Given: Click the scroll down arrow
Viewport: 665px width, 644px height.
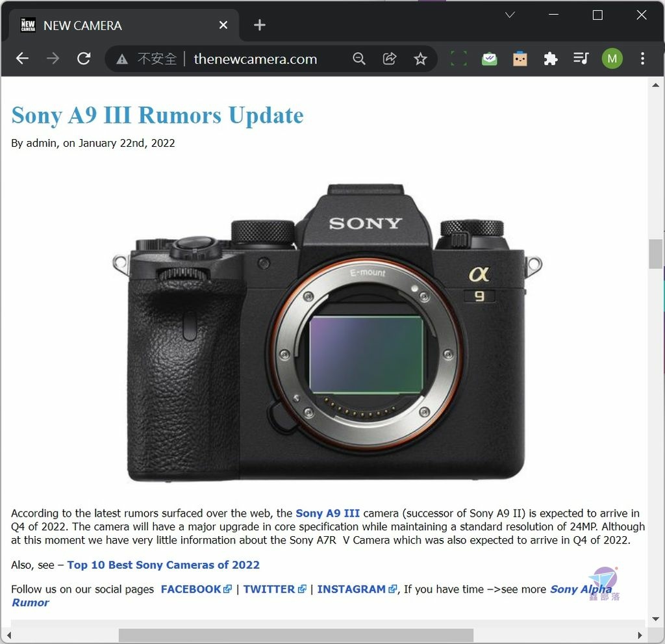Looking at the screenshot, I should 655,619.
